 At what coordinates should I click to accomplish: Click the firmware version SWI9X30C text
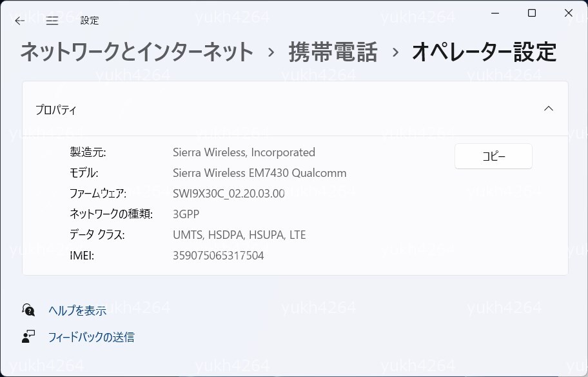[x=228, y=194]
